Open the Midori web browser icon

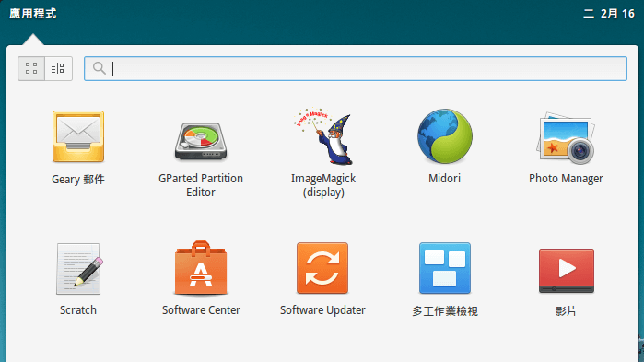(x=445, y=135)
